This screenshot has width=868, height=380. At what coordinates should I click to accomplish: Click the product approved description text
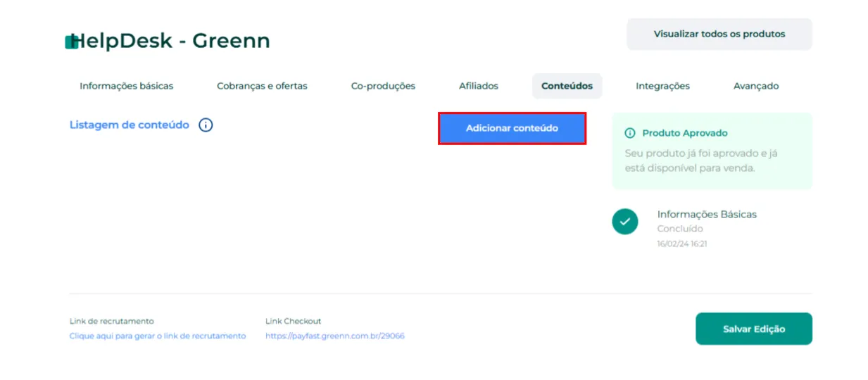coord(701,160)
